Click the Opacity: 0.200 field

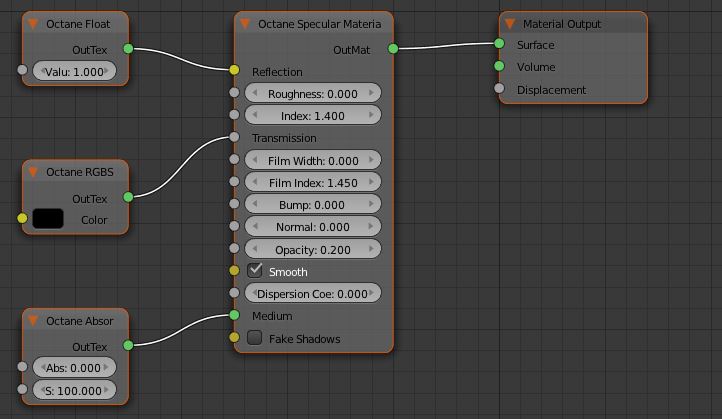[x=313, y=249]
